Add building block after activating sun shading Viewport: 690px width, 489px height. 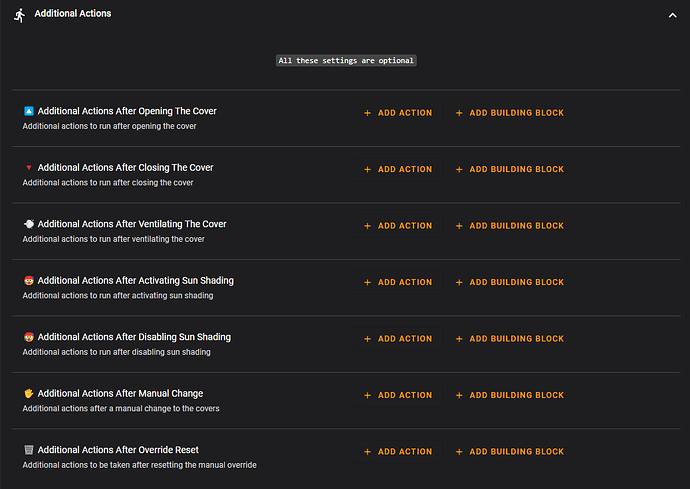click(510, 282)
